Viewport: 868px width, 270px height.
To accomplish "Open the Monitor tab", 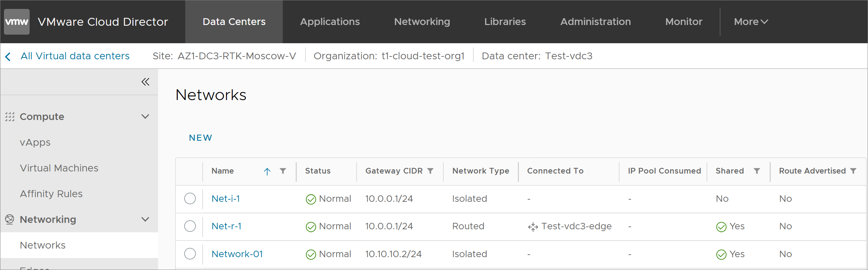I will click(x=684, y=22).
